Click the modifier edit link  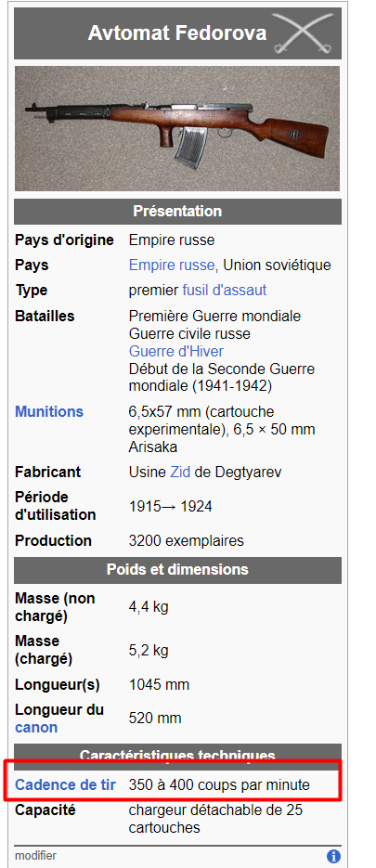coord(35,856)
